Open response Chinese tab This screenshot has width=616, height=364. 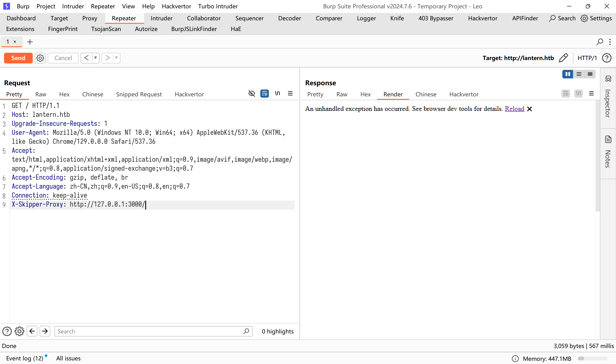click(426, 94)
